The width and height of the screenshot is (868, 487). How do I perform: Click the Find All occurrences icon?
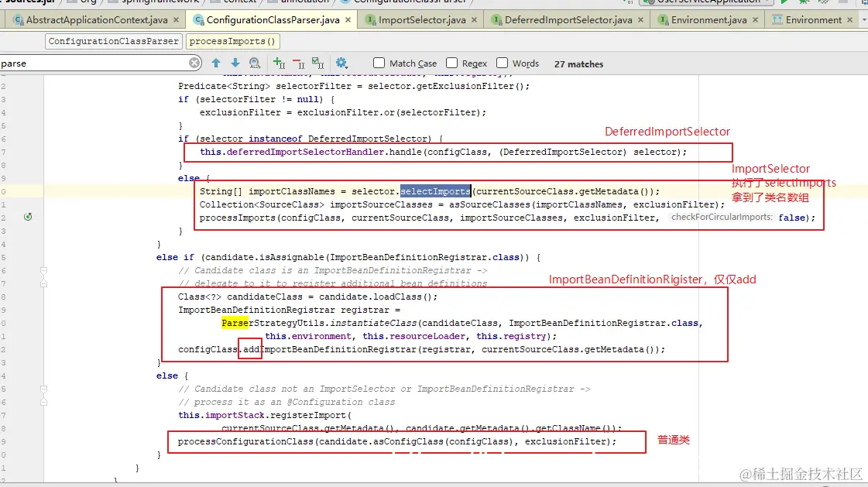[255, 63]
